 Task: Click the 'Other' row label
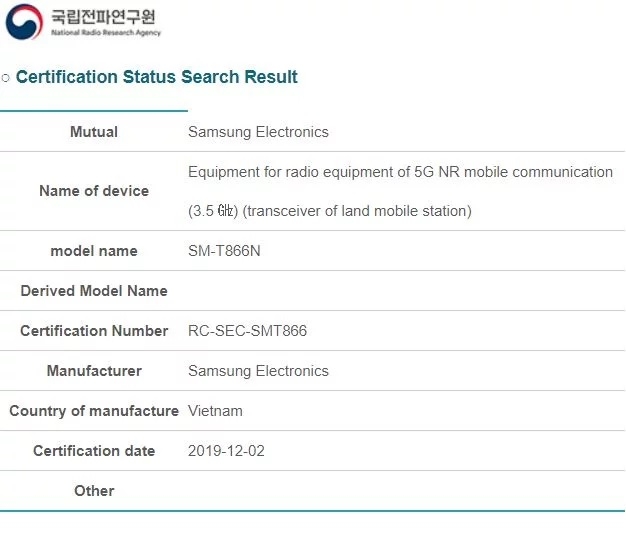coord(94,491)
